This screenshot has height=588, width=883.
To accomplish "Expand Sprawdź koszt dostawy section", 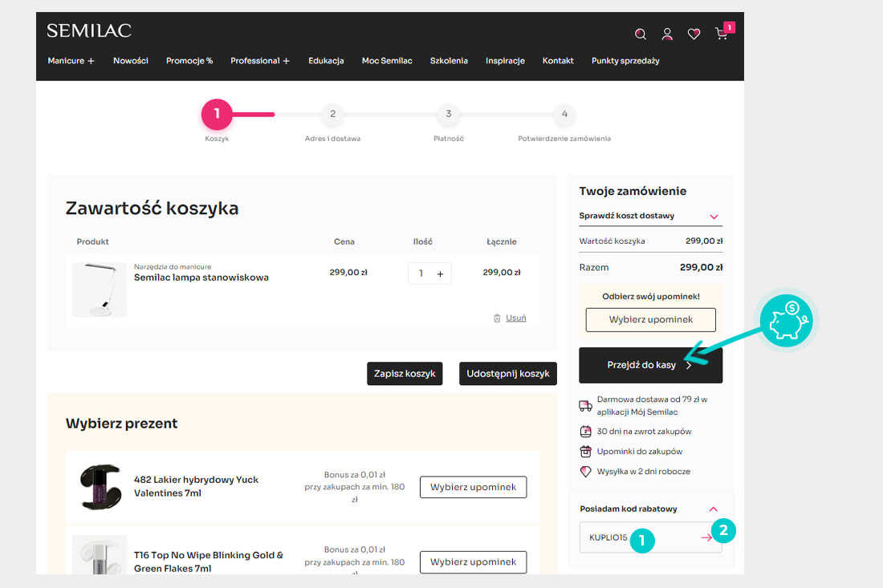I will (x=650, y=216).
